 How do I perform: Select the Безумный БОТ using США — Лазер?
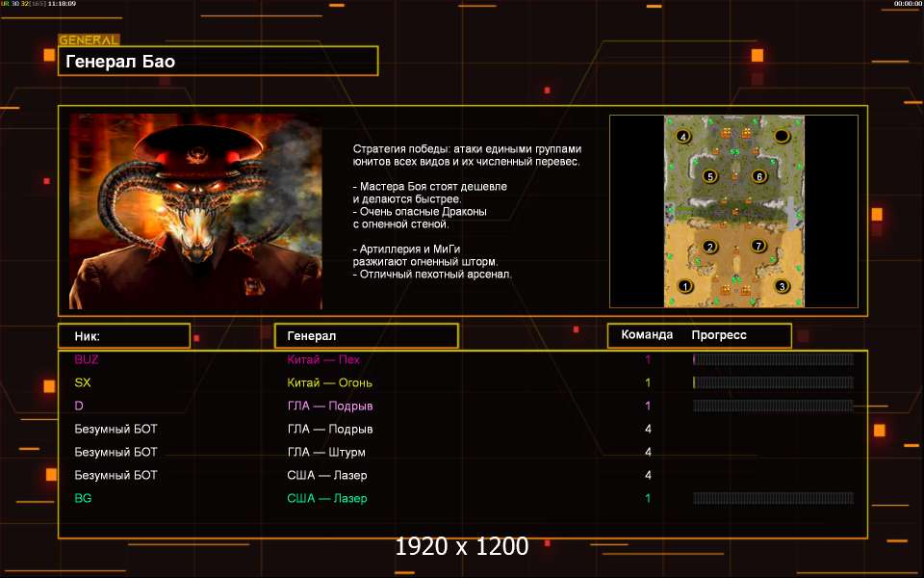[116, 475]
